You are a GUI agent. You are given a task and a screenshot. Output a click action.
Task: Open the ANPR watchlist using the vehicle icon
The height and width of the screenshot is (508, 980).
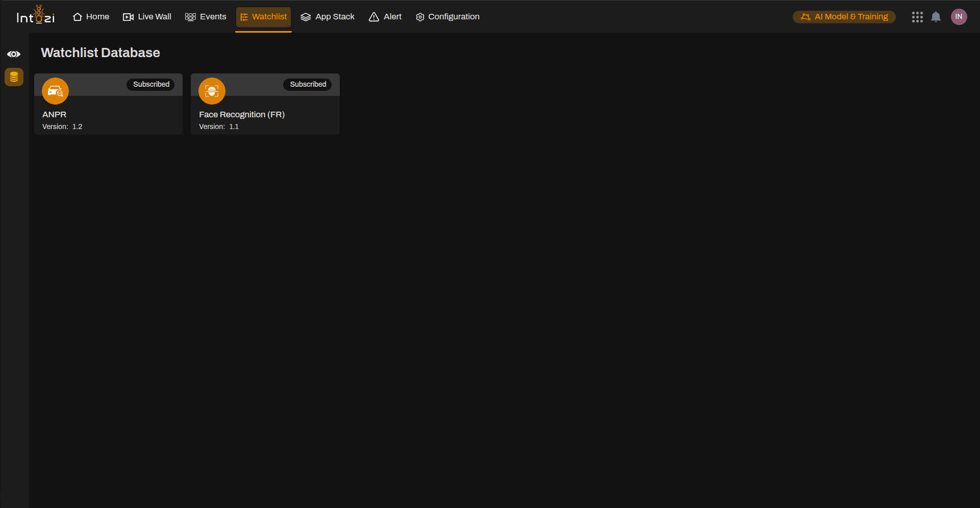[x=55, y=91]
